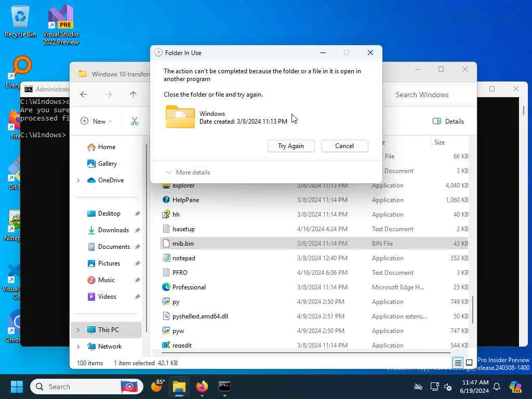Viewport: 532px width, 399px height.
Task: Go back in File Explorer
Action: (x=84, y=95)
